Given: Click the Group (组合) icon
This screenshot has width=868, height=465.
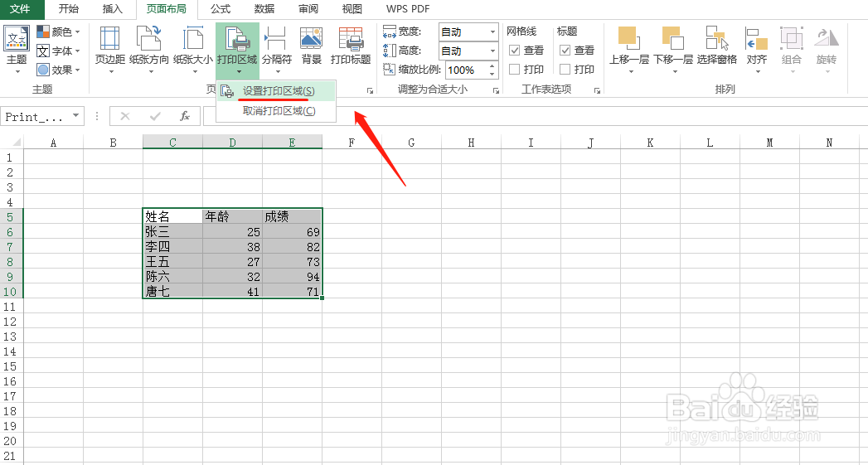Looking at the screenshot, I should point(792,39).
